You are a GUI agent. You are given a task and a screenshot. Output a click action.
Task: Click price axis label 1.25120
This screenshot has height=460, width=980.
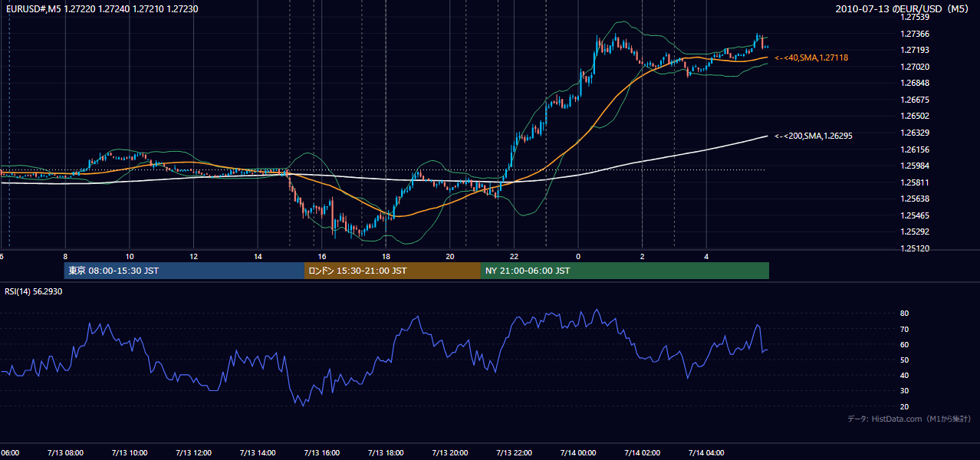[914, 248]
